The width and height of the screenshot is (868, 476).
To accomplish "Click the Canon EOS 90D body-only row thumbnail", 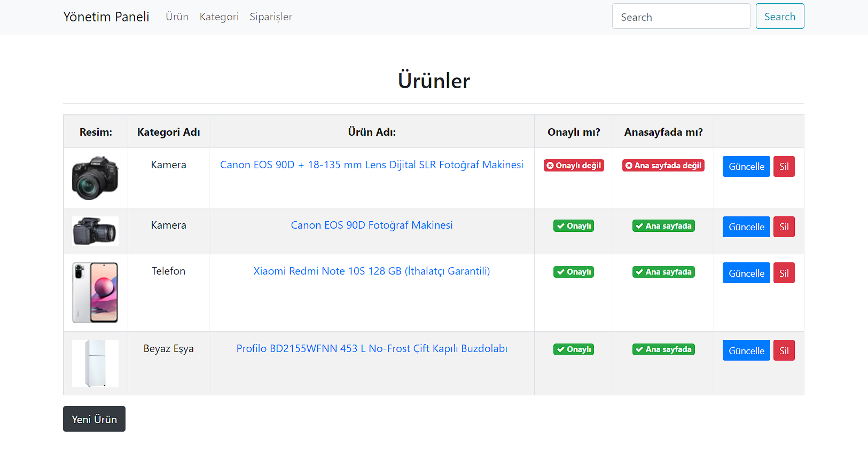I will pos(95,231).
